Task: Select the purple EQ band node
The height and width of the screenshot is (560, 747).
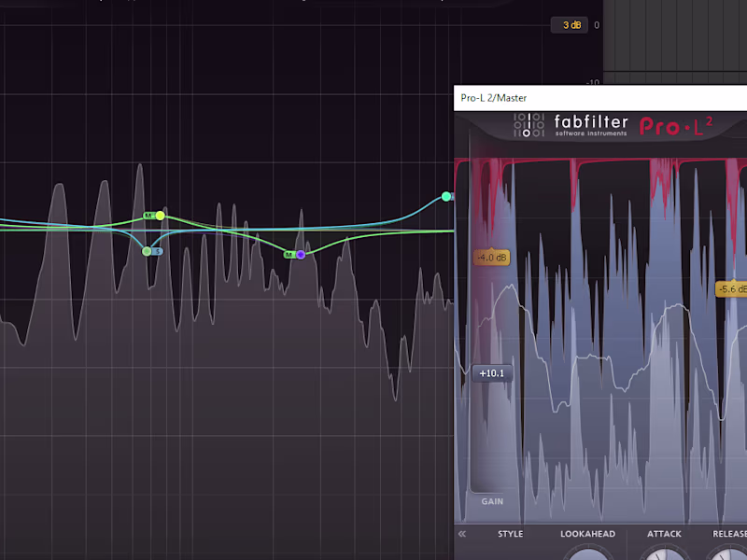Action: tap(301, 255)
